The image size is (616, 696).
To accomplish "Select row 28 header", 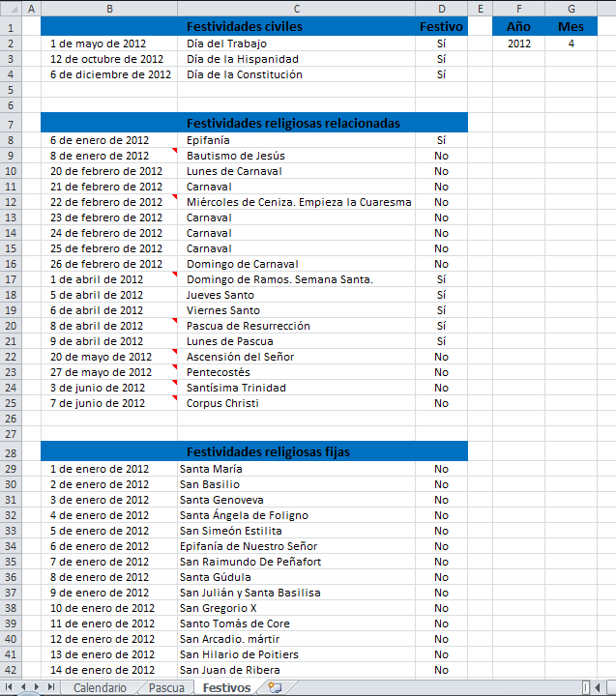I will pyautogui.click(x=11, y=452).
